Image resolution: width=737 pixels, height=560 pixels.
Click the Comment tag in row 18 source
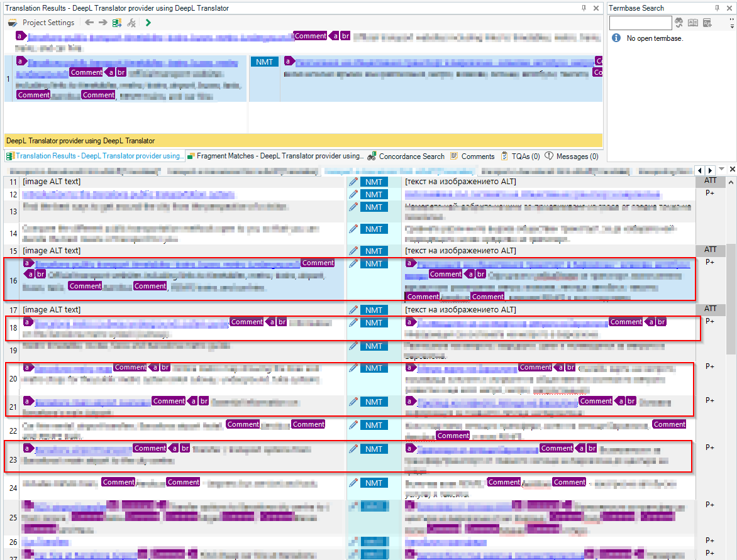[247, 322]
